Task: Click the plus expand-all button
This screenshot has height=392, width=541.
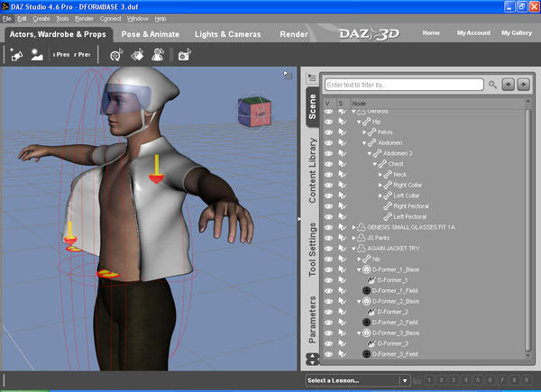Action: (509, 85)
